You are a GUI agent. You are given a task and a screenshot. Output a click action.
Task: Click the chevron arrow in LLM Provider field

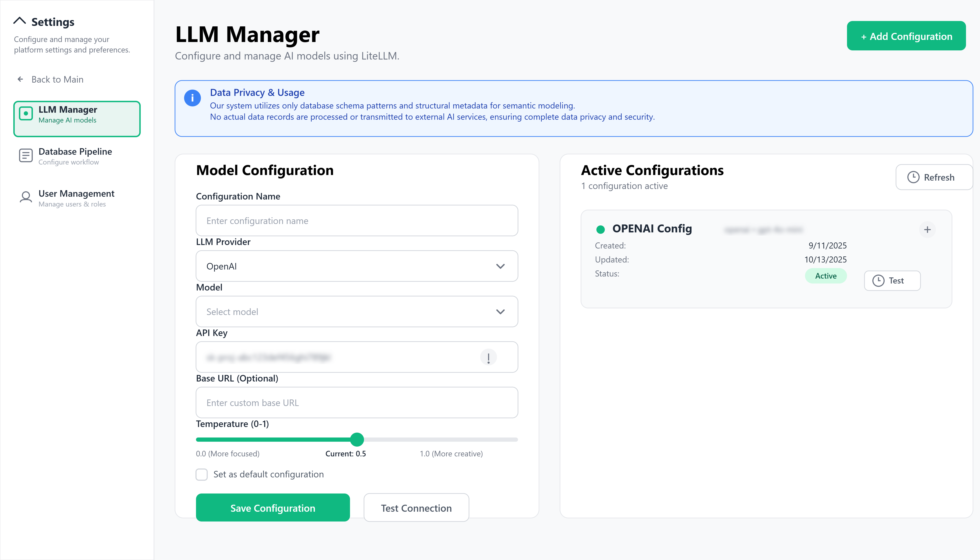click(500, 266)
